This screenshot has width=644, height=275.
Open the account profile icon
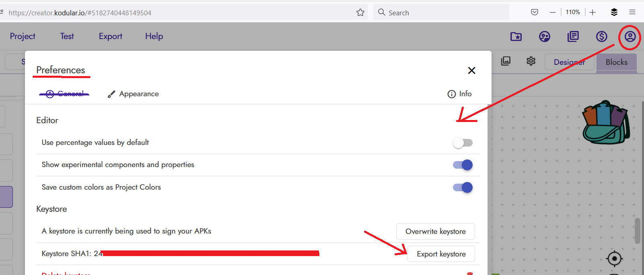[630, 37]
